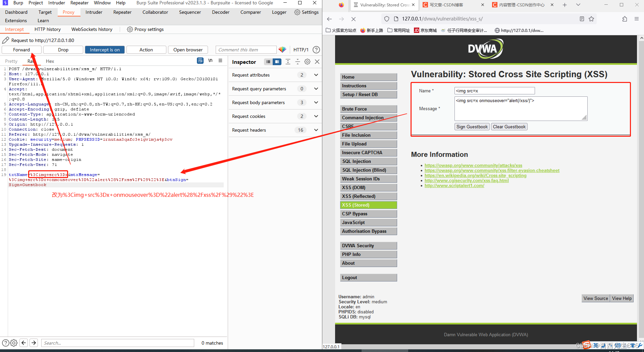Toggle Intercept is on button

tap(105, 50)
